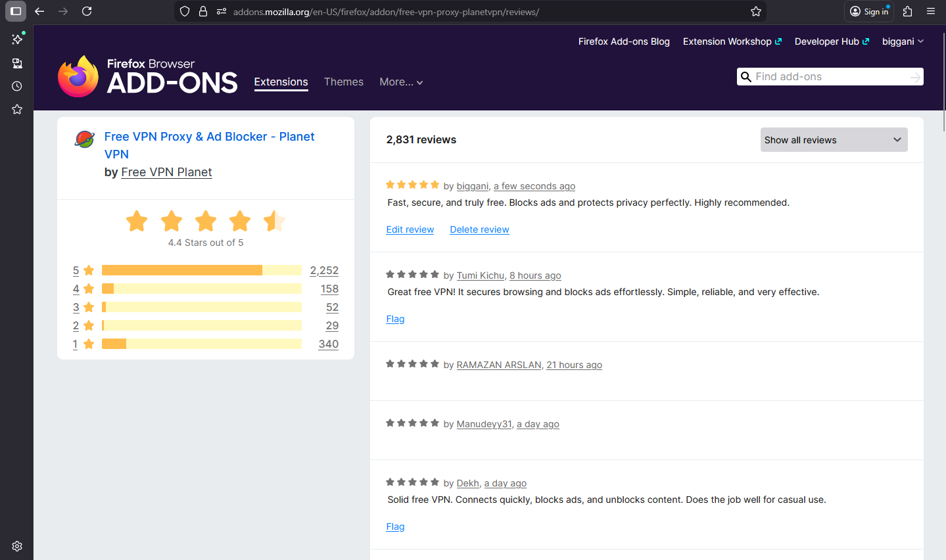This screenshot has width=946, height=560.
Task: Filter by the 5-star rating bar
Action: point(202,270)
